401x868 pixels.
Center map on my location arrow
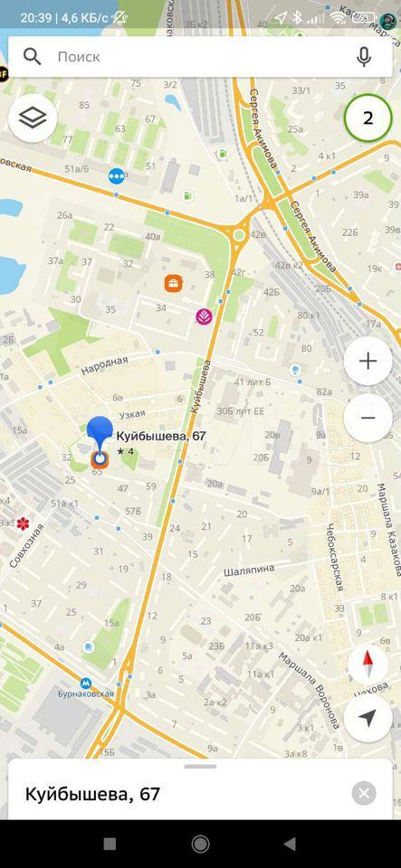(368, 719)
